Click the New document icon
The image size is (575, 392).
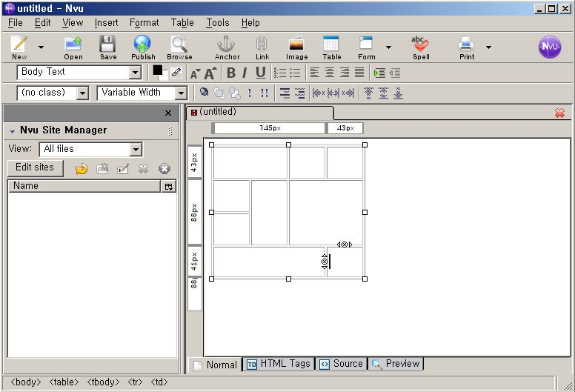(x=19, y=44)
